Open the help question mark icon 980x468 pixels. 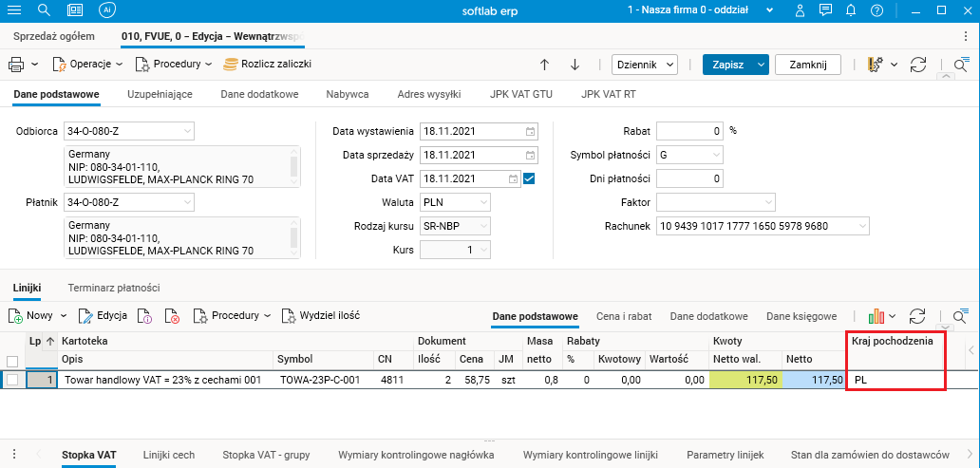tap(876, 10)
